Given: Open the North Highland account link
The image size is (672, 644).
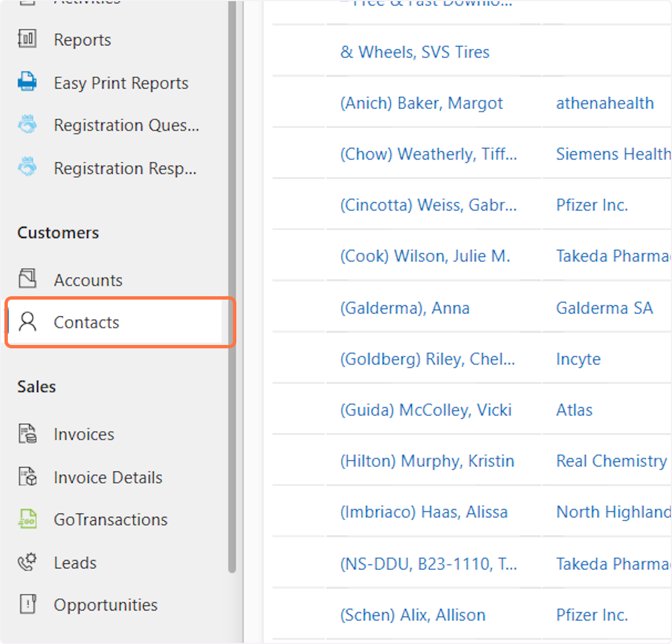Looking at the screenshot, I should coord(614,512).
